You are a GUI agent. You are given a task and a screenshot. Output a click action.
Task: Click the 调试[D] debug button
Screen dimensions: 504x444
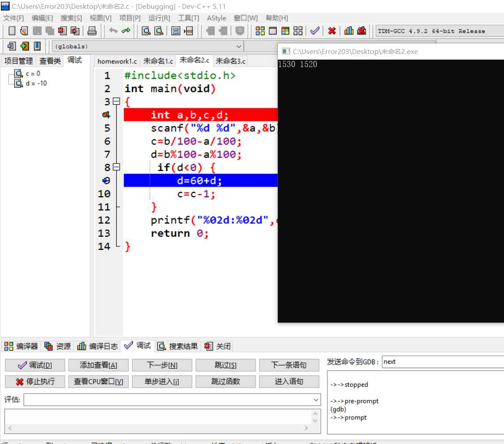(35, 365)
